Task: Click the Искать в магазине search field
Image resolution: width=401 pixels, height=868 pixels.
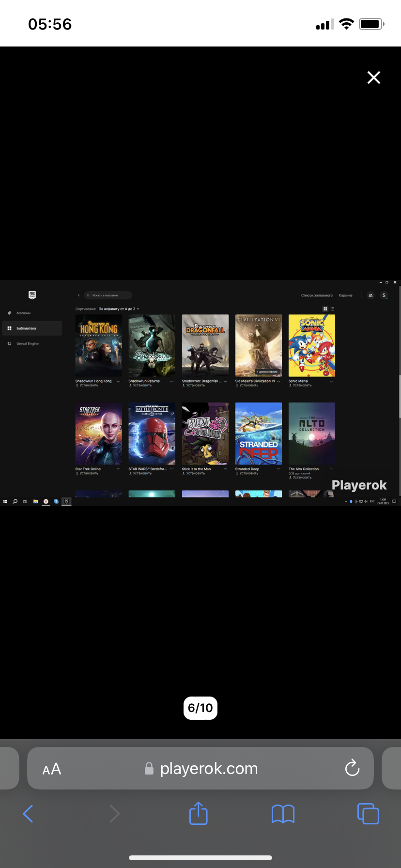Action: pos(108,295)
